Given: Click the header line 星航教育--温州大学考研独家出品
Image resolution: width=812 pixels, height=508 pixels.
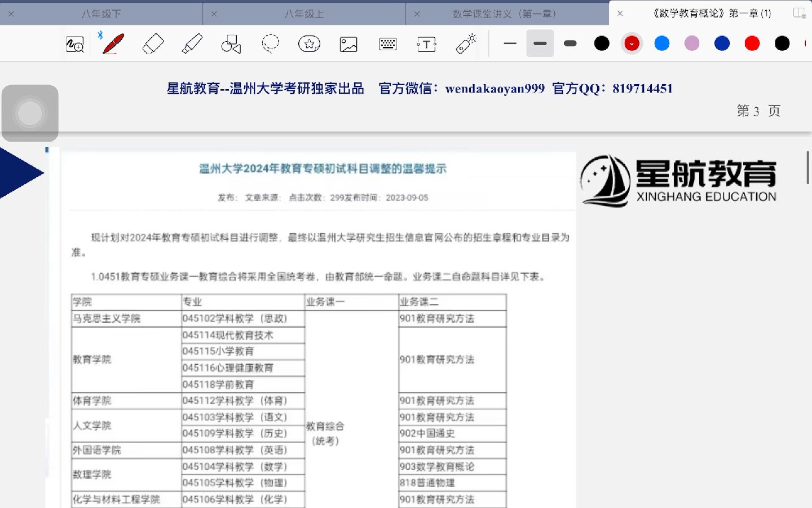Looking at the screenshot, I should (266, 89).
